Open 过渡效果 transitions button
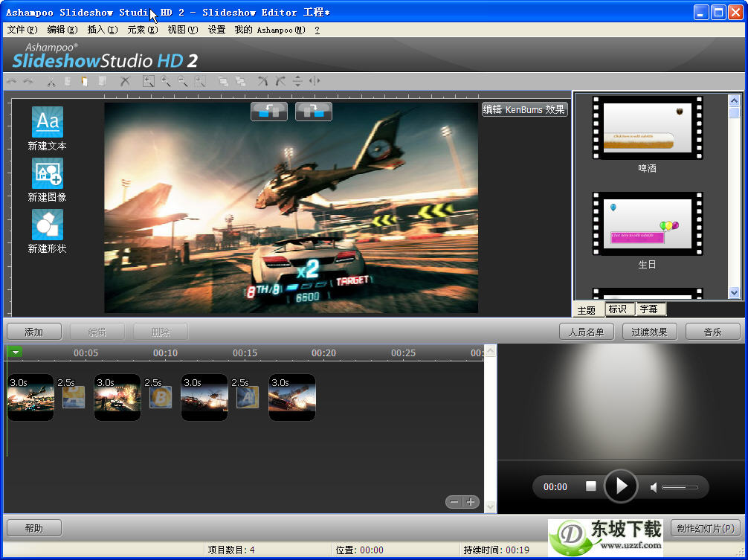The height and width of the screenshot is (560, 748). [x=650, y=332]
